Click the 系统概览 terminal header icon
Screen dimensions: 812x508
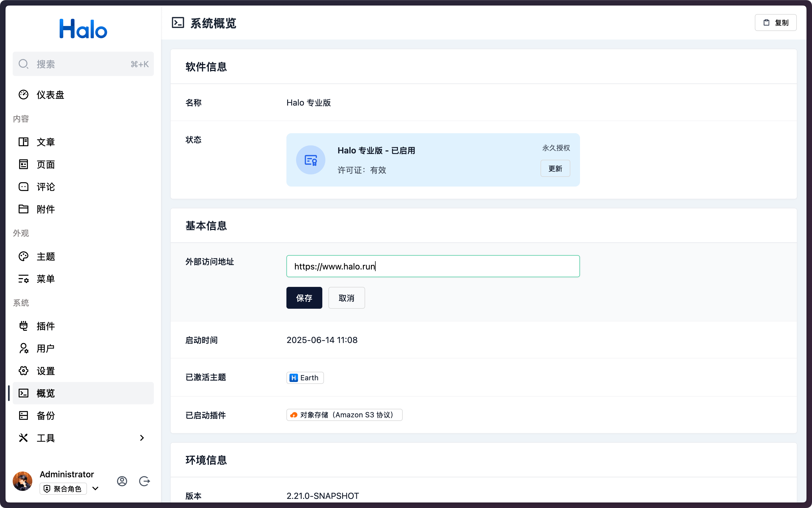tap(178, 23)
